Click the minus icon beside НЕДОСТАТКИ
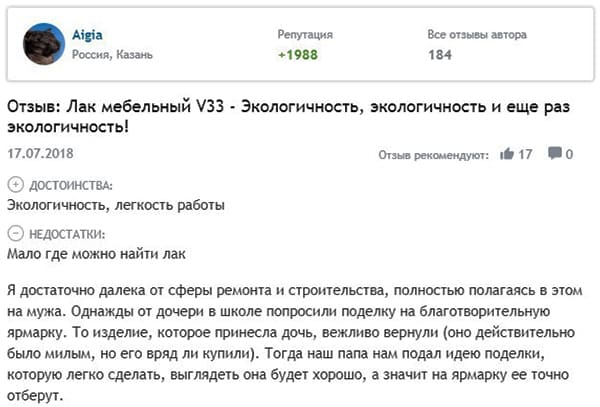The image size is (600, 407). 13,233
